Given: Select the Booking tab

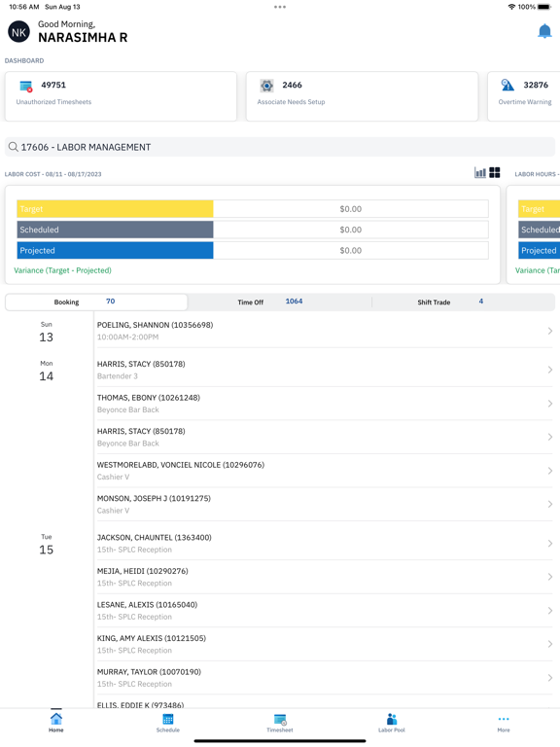Looking at the screenshot, I should point(96,302).
